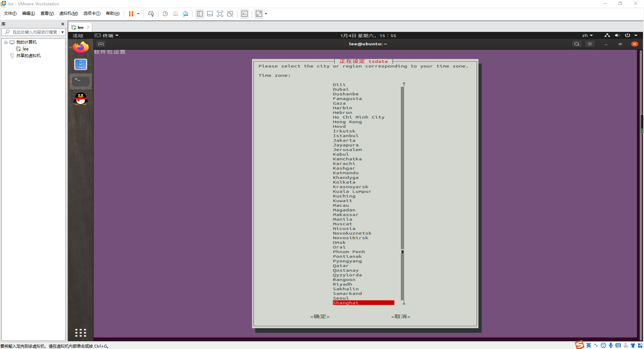Click the stretch guest display icon
The height and width of the screenshot is (349, 644).
259,14
